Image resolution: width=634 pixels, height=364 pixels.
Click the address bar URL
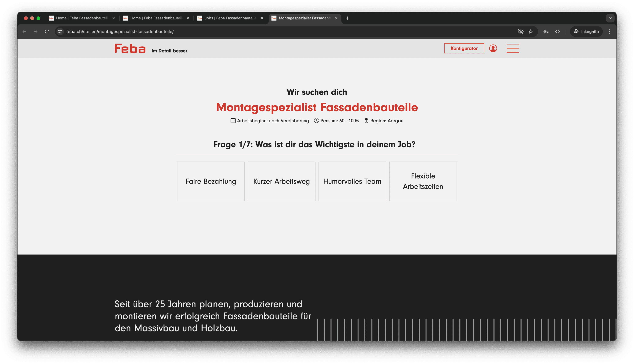coord(120,31)
